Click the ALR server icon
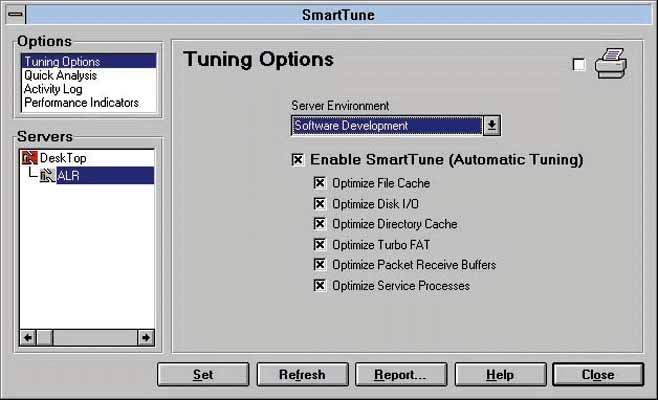The image size is (658, 400). click(x=47, y=176)
